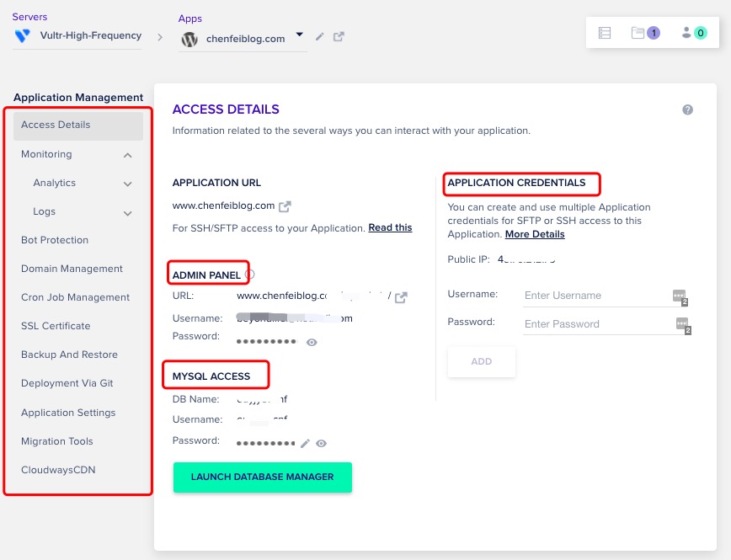Viewport: 731px width, 560px height.
Task: Click Launch Database Manager button
Action: [x=263, y=477]
